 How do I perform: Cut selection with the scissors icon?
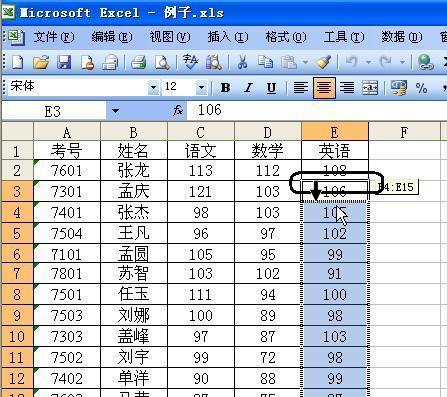coord(242,62)
